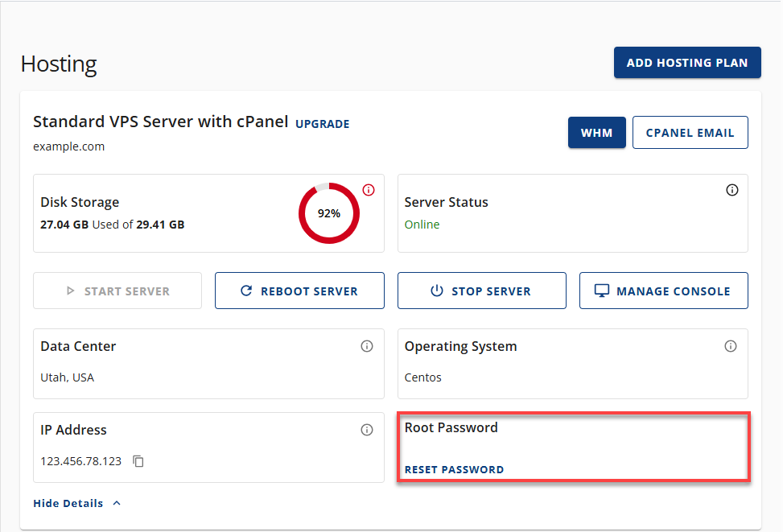Open WHM
Image resolution: width=783 pixels, height=532 pixels.
tap(596, 132)
